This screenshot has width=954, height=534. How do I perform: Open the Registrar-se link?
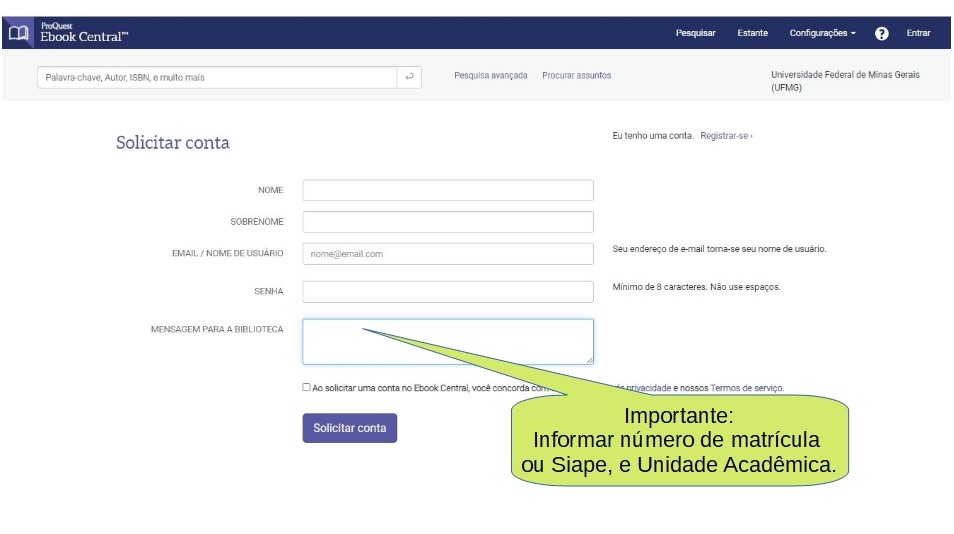pyautogui.click(x=726, y=136)
